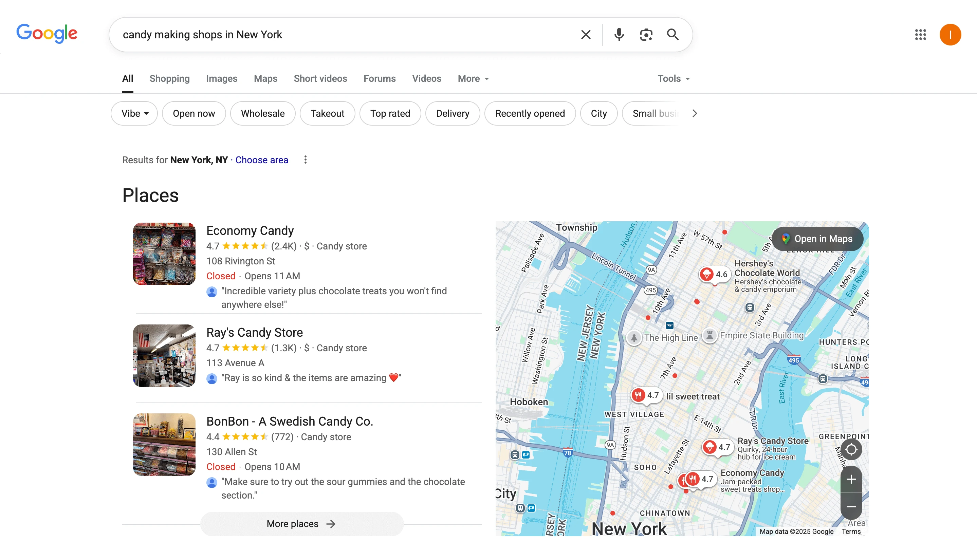
Task: Click Hershey's Chocolate World 4.6 map pin
Action: [714, 275]
